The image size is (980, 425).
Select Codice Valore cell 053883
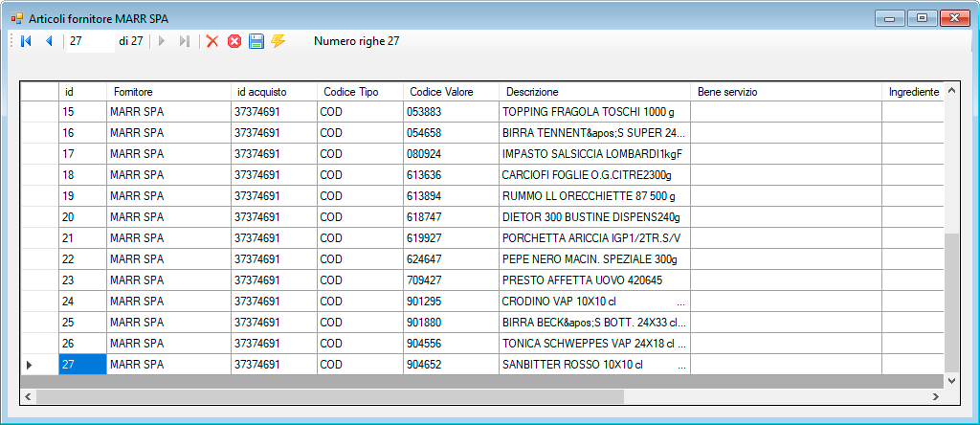pyautogui.click(x=452, y=112)
